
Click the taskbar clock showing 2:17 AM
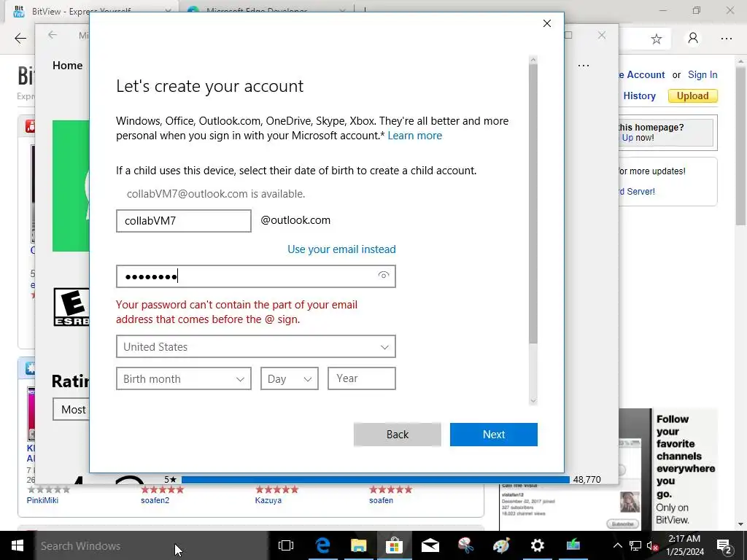pyautogui.click(x=684, y=545)
